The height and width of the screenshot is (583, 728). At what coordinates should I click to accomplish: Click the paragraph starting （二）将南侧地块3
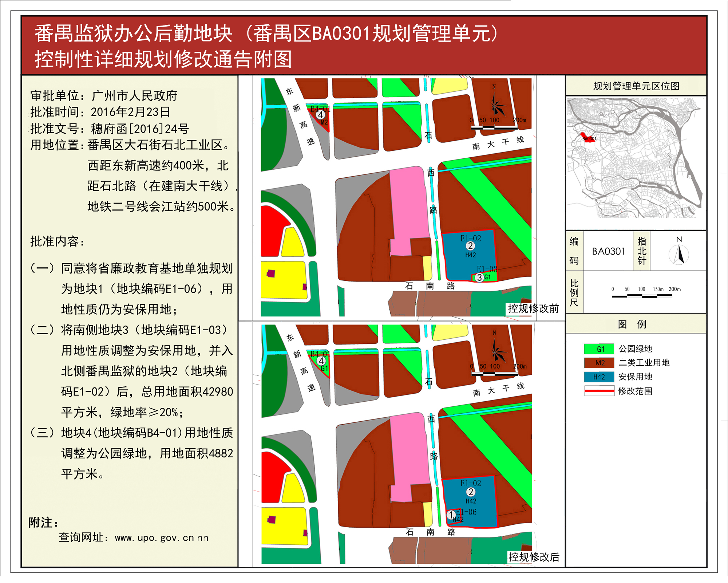131,371
